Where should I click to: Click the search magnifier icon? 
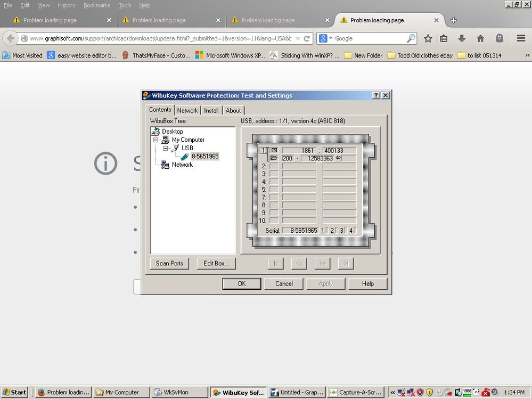411,38
